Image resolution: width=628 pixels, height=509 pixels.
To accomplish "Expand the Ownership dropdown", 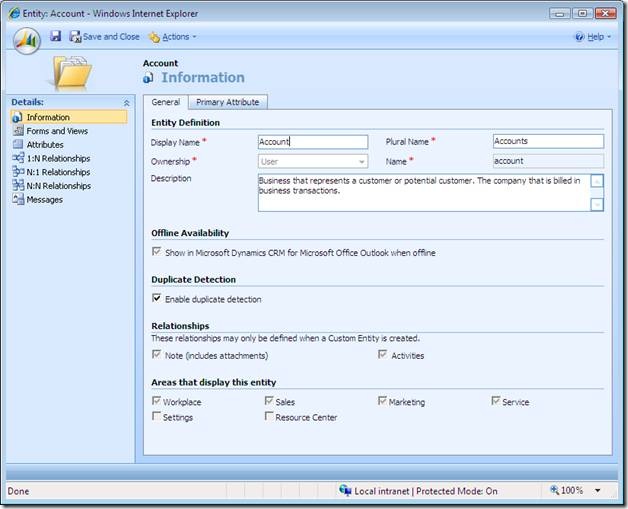I will (360, 161).
